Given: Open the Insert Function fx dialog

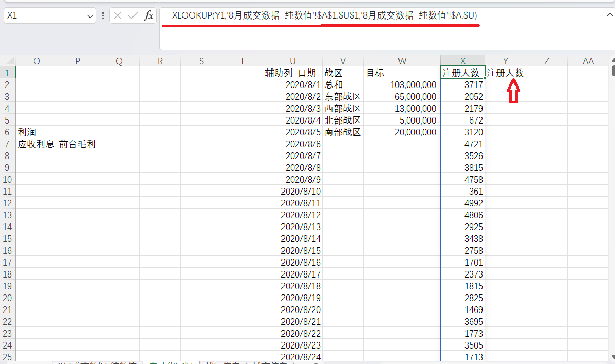Looking at the screenshot, I should [x=148, y=16].
